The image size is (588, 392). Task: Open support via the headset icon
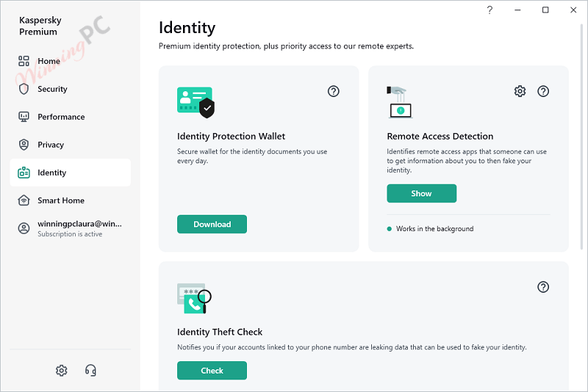(90, 370)
